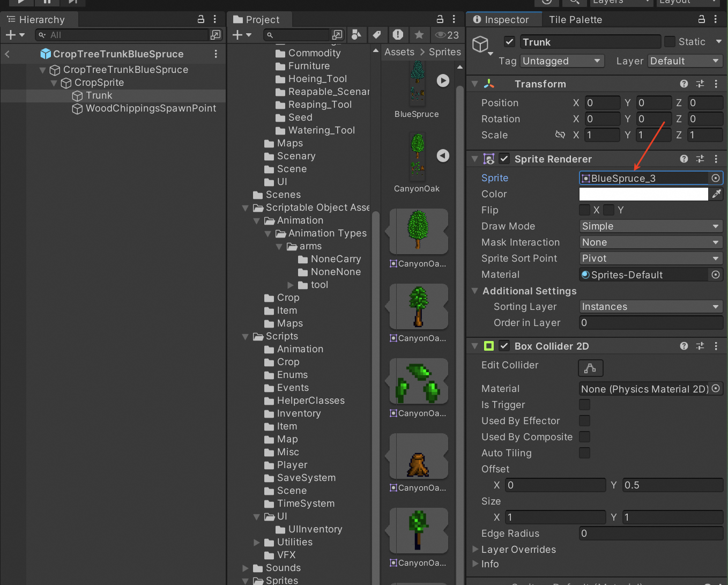
Task: Expand the Sounds folder
Action: 245,568
